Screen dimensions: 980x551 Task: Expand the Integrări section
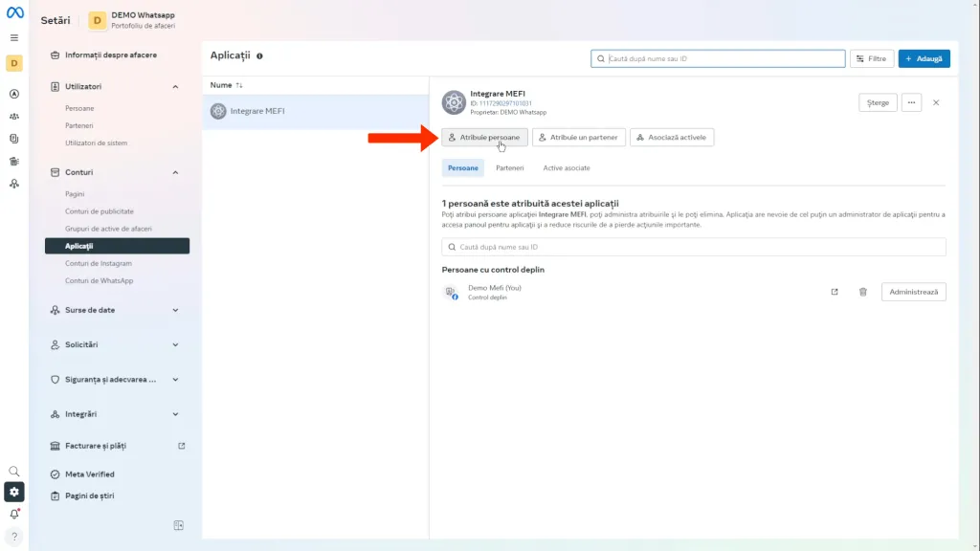tap(176, 414)
